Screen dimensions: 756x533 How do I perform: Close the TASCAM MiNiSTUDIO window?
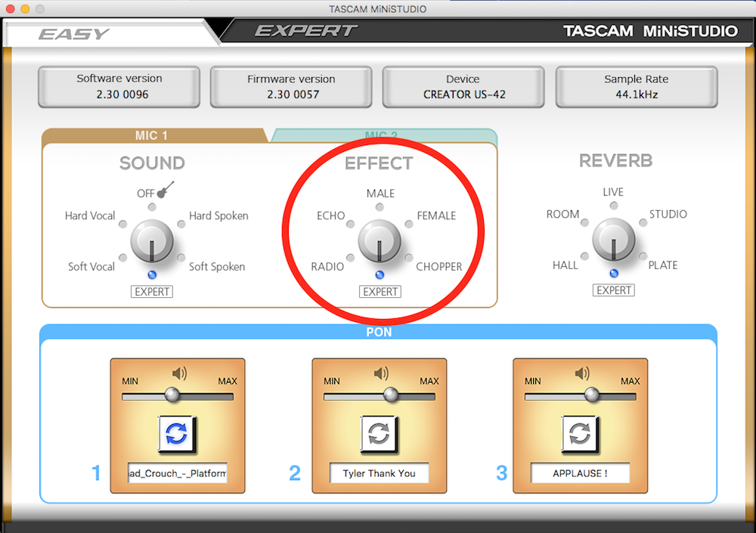10,8
